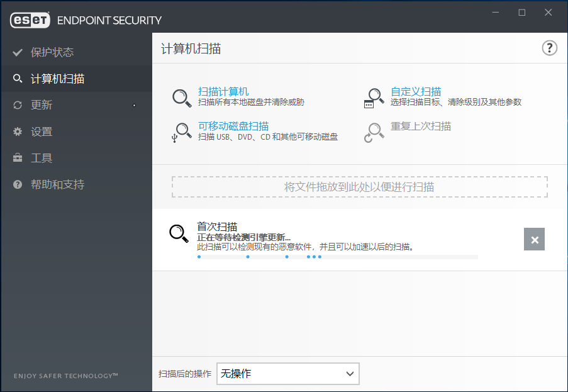Click the ESET logo
Image resolution: width=568 pixels, height=392 pixels.
28,20
